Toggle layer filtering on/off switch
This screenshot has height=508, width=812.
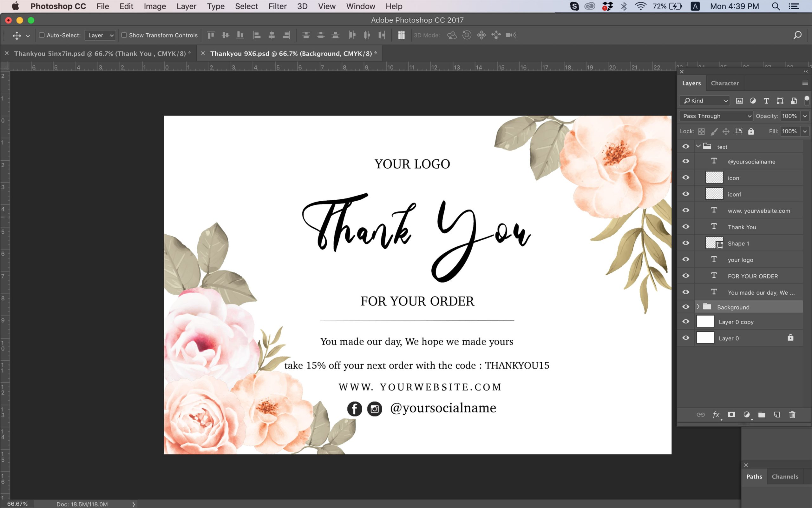(807, 100)
